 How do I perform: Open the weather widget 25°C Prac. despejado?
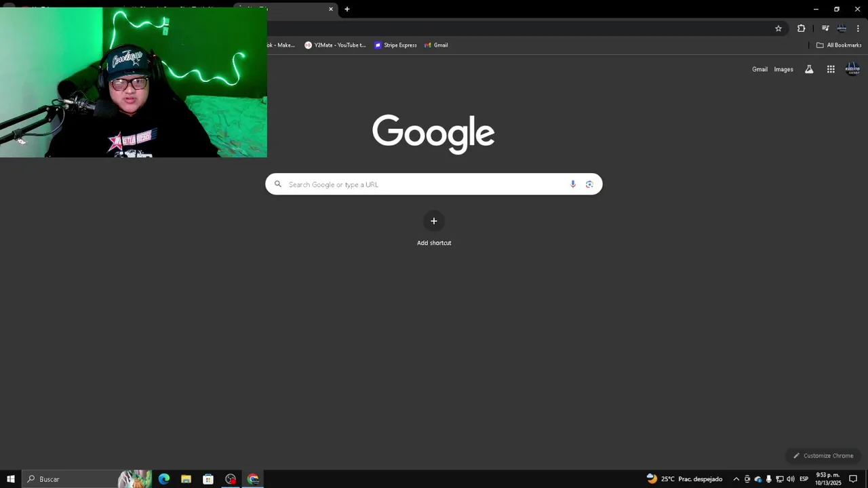[684, 479]
